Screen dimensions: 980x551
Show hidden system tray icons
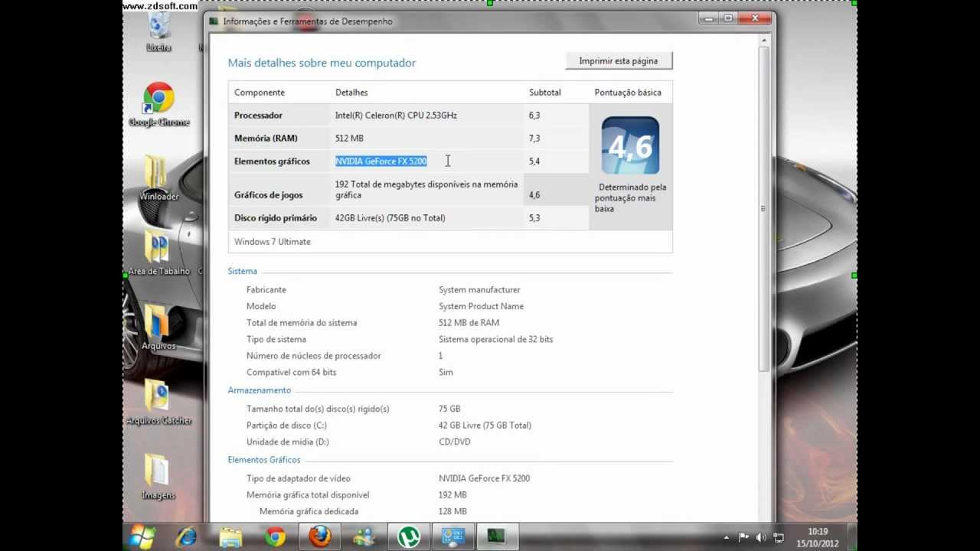pos(726,537)
